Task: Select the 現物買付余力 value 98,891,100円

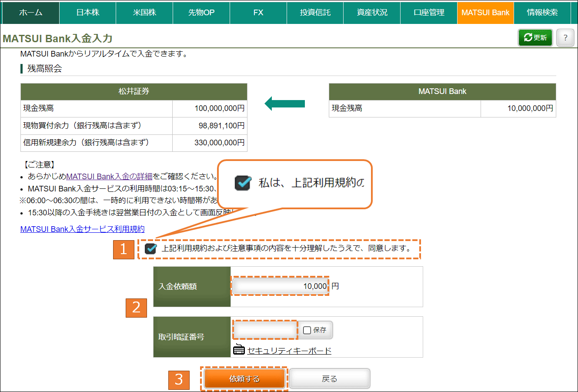Action: tap(222, 126)
